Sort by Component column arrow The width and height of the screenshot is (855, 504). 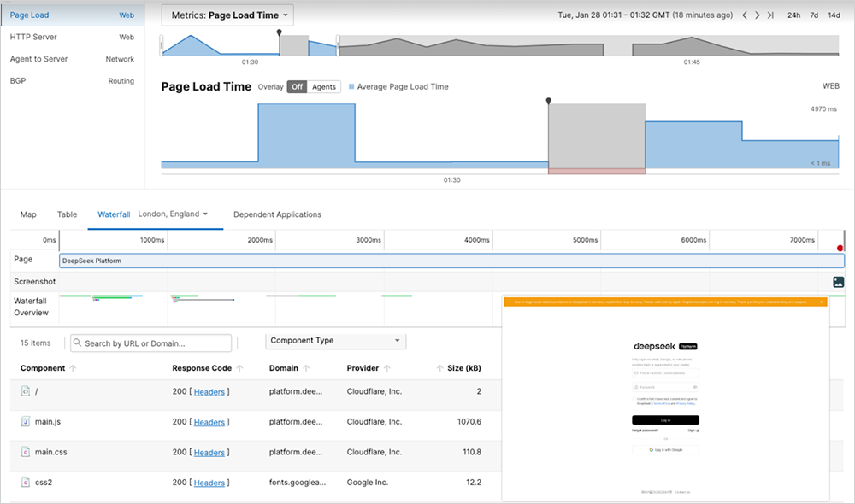73,368
